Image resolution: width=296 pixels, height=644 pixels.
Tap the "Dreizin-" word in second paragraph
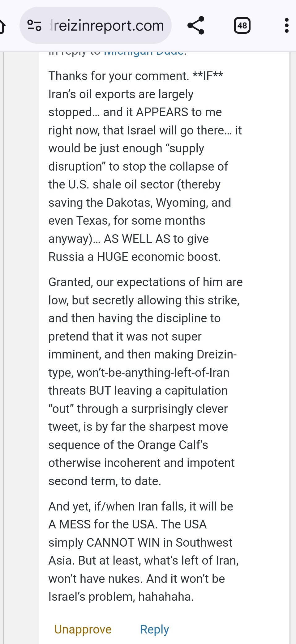217,354
